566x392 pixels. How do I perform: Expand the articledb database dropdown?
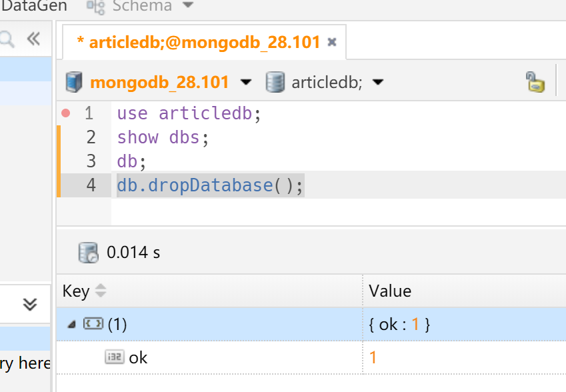tap(378, 83)
